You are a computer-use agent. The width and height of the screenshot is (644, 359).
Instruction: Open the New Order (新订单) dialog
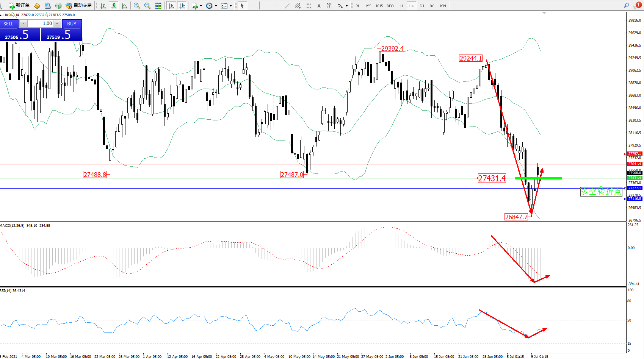point(19,5)
